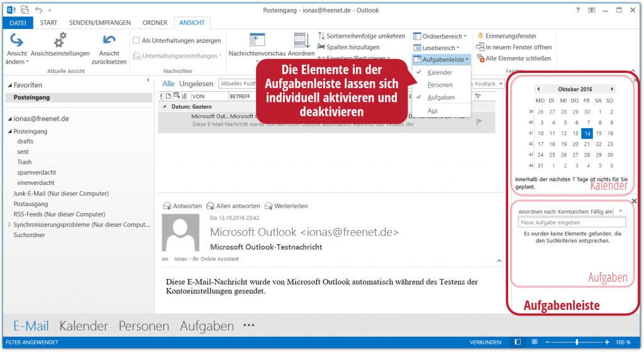Image resolution: width=644 pixels, height=352 pixels.
Task: Open Personen in navigation bar
Action: [144, 326]
